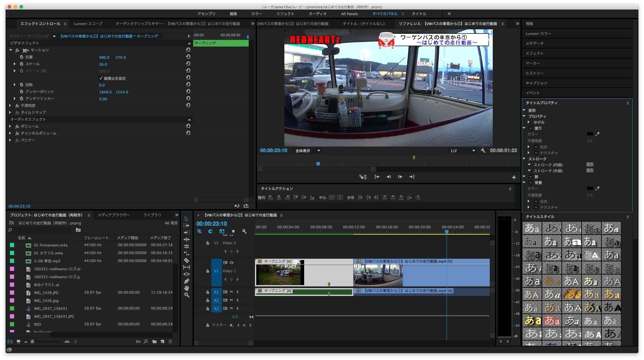Switch Project panel to list view
Image resolution: width=644 pixels, height=360 pixels.
10,342
